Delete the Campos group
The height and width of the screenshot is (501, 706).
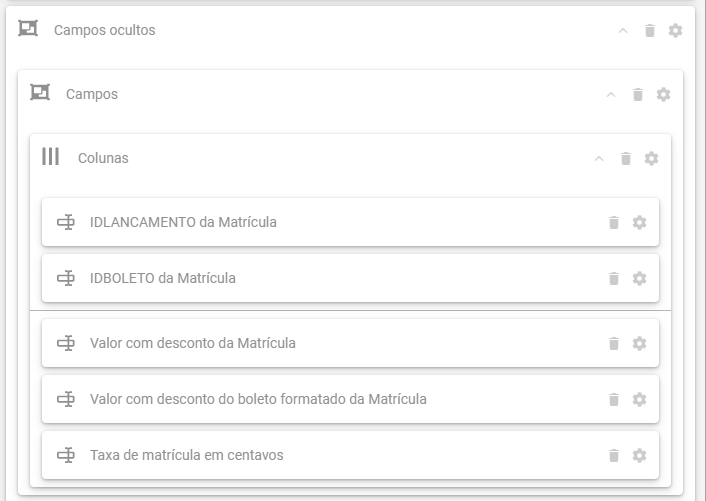[x=638, y=95]
